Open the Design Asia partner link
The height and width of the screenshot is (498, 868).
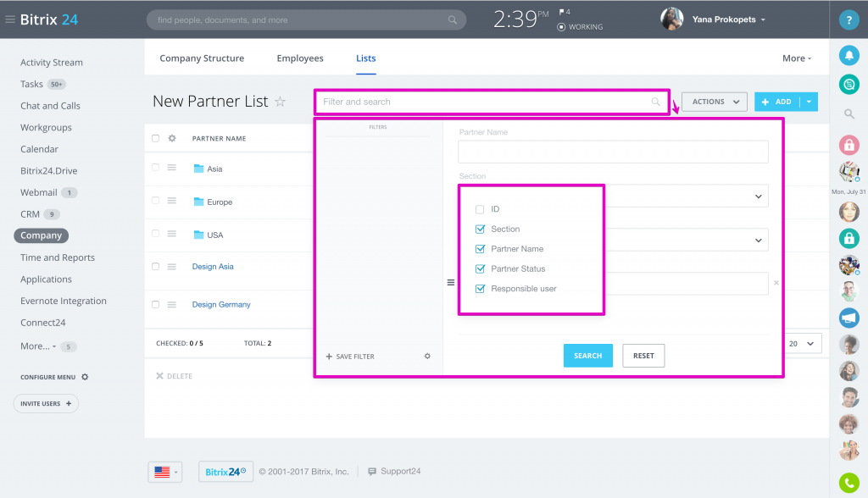point(213,267)
